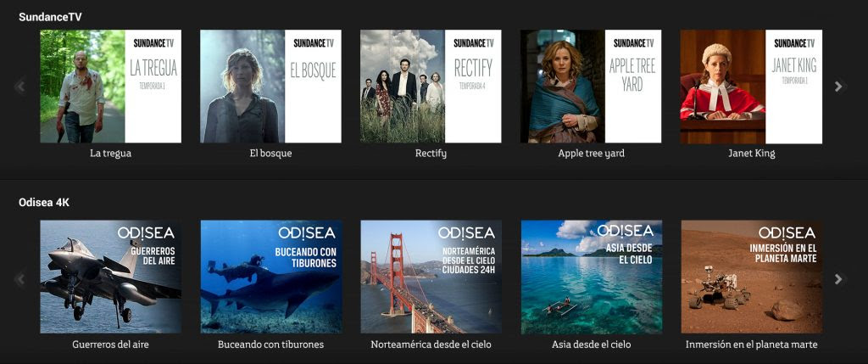
Task: Open Norteamérica desde el cielo bridge thumbnail
Action: click(431, 277)
